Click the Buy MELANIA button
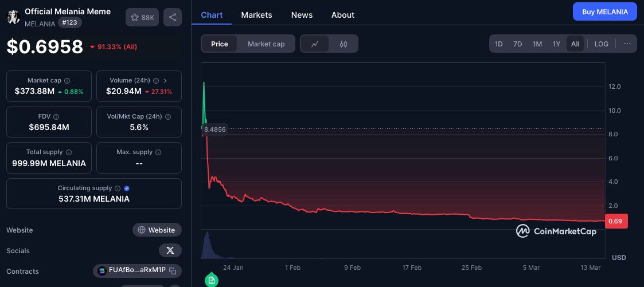Viewport: 644px width, 287px height. point(605,12)
